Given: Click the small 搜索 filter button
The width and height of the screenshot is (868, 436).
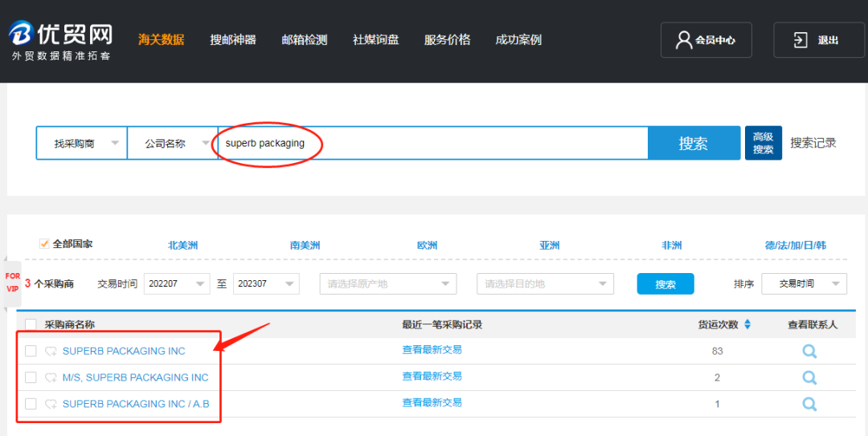Looking at the screenshot, I should (x=665, y=284).
